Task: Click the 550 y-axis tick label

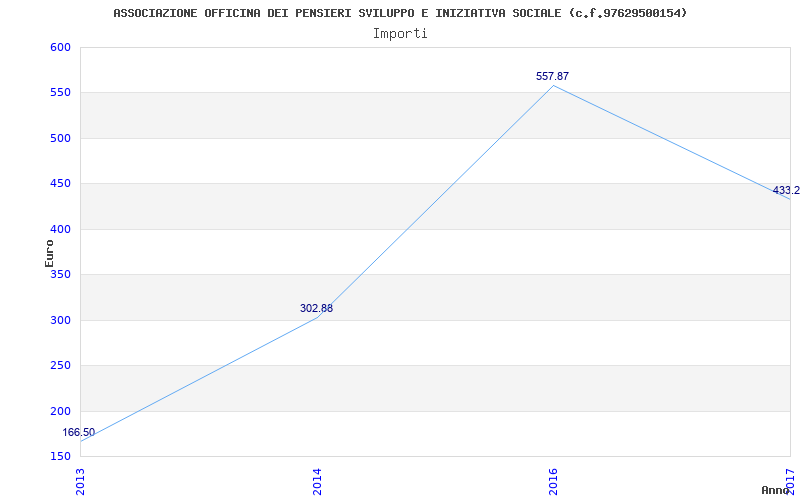Action: [x=60, y=93]
